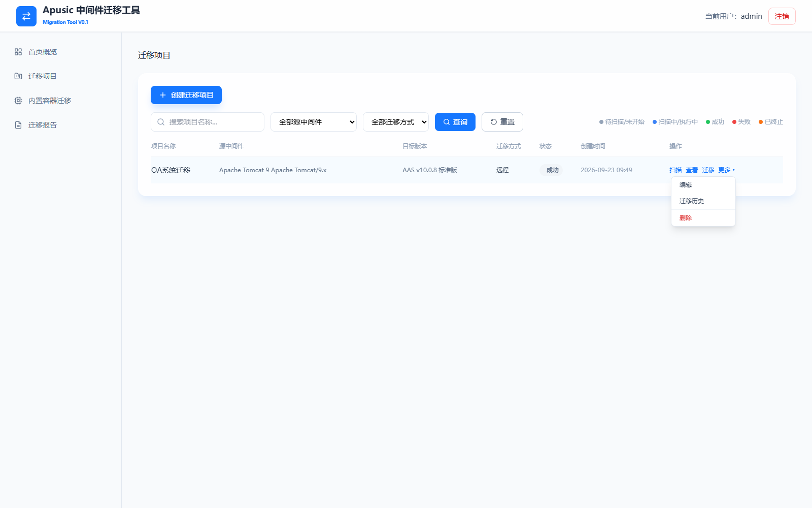812x508 pixels.
Task: Click 迁移 link for OA系统迁移
Action: coord(708,170)
